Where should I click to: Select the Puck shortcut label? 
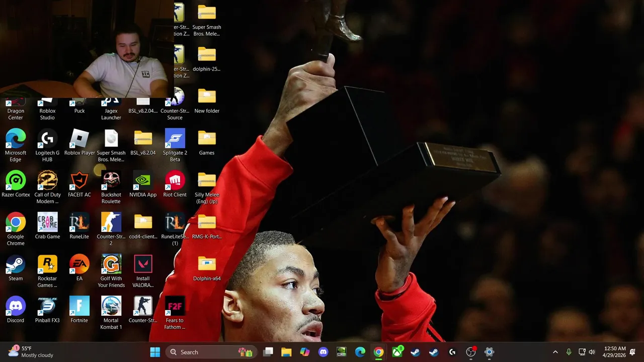pos(79,111)
